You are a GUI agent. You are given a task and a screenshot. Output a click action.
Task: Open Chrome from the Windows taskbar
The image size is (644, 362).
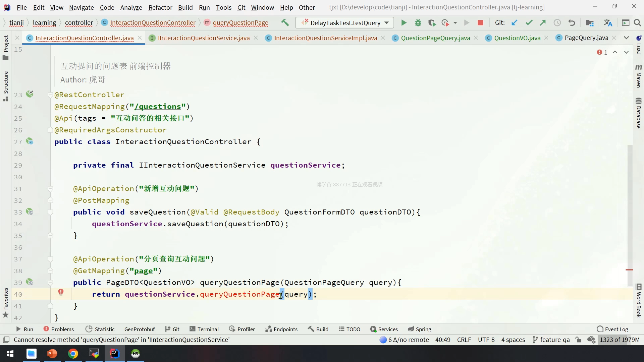[x=73, y=354]
